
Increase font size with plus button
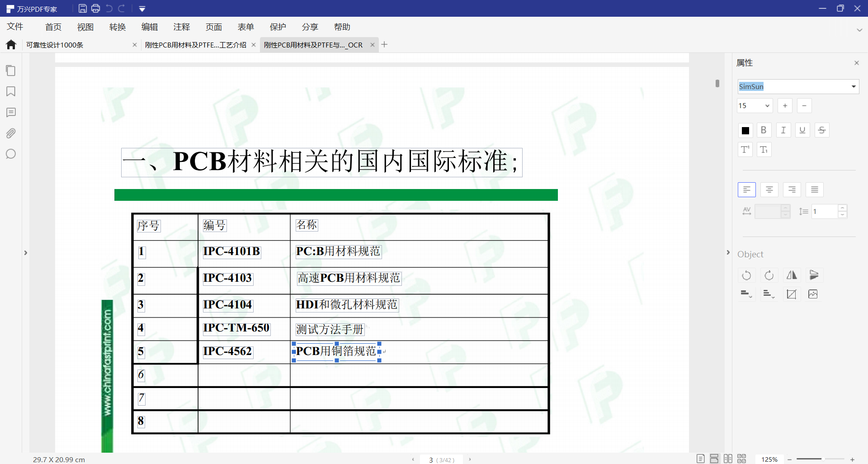click(x=785, y=105)
